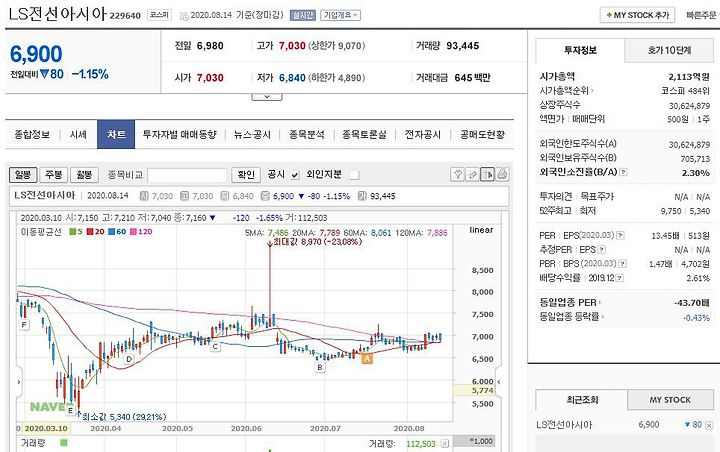Click the left pane arrow at chart edge
The width and height of the screenshot is (720, 452).
(18, 382)
